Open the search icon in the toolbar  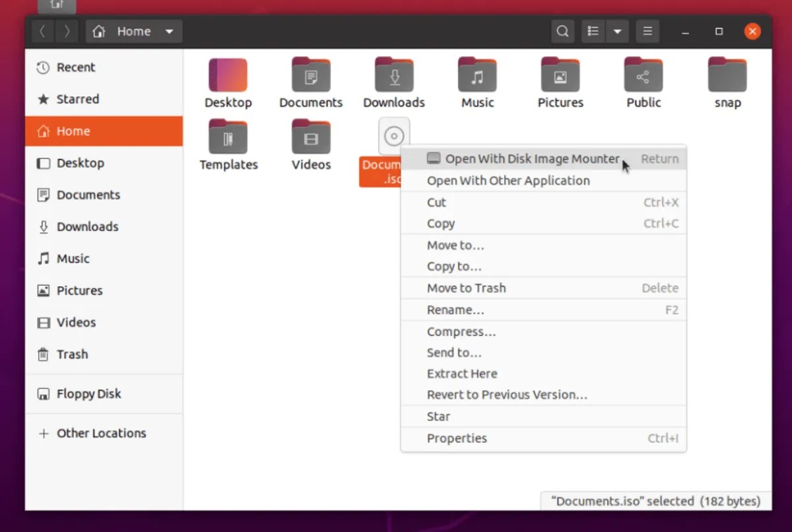[x=562, y=31]
